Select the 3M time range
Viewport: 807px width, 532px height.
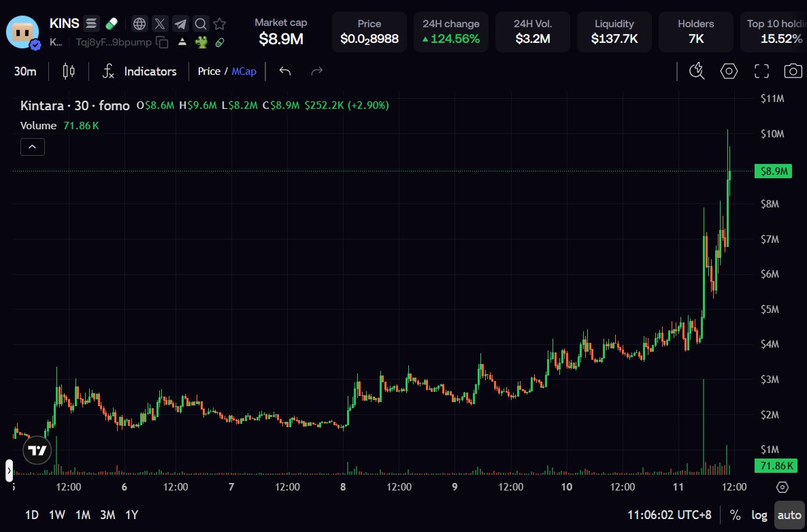coord(108,514)
